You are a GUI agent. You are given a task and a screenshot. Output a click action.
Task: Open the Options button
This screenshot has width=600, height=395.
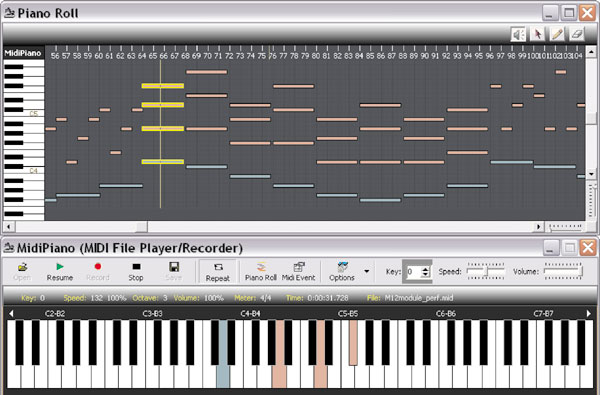pos(342,271)
